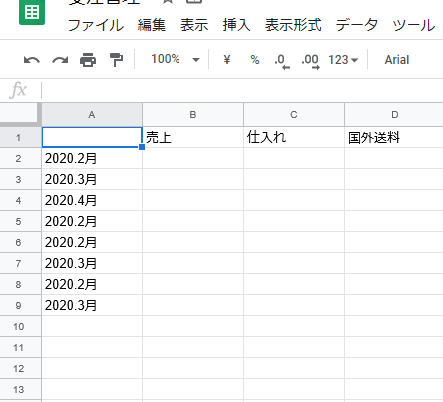Select cell A5 with 2020.2月
The image size is (443, 402).
tap(92, 221)
